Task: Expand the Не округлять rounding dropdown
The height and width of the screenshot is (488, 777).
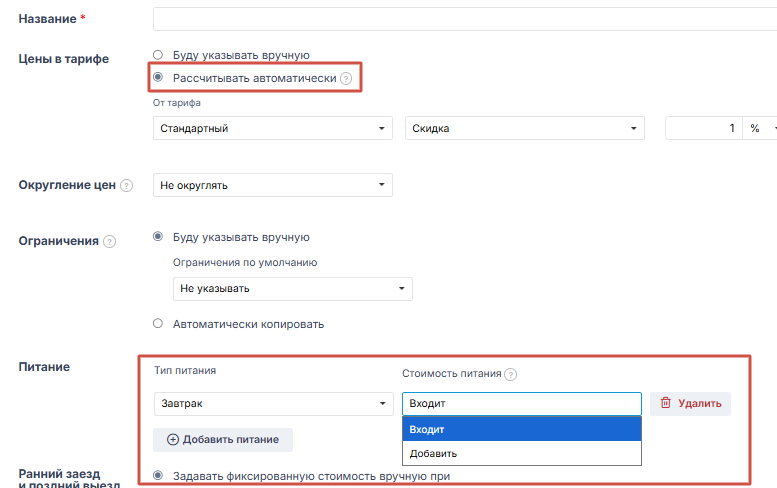Action: [x=272, y=185]
